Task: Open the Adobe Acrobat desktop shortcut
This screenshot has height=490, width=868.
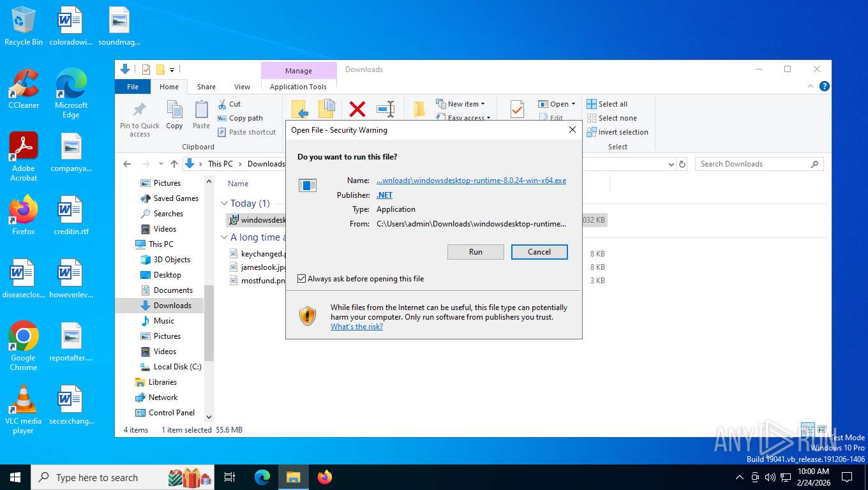Action: click(x=24, y=157)
